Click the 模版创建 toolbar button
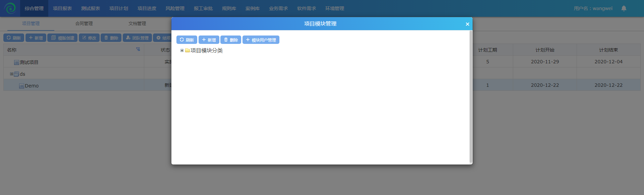The image size is (644, 195). click(x=62, y=38)
